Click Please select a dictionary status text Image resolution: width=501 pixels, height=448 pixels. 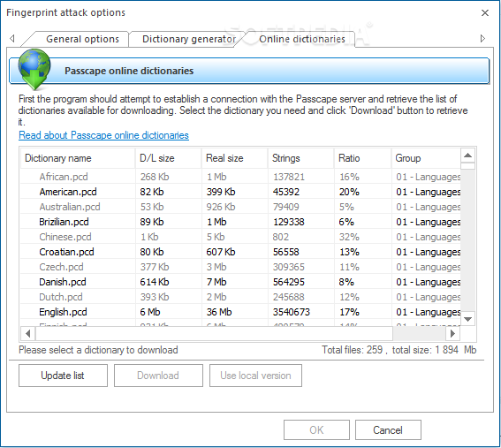pos(98,350)
